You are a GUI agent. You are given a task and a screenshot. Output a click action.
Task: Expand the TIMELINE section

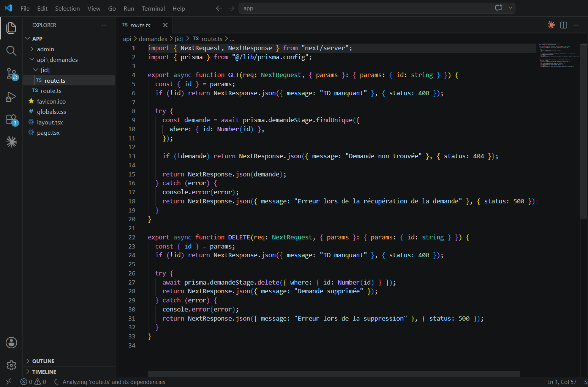[x=68, y=372]
